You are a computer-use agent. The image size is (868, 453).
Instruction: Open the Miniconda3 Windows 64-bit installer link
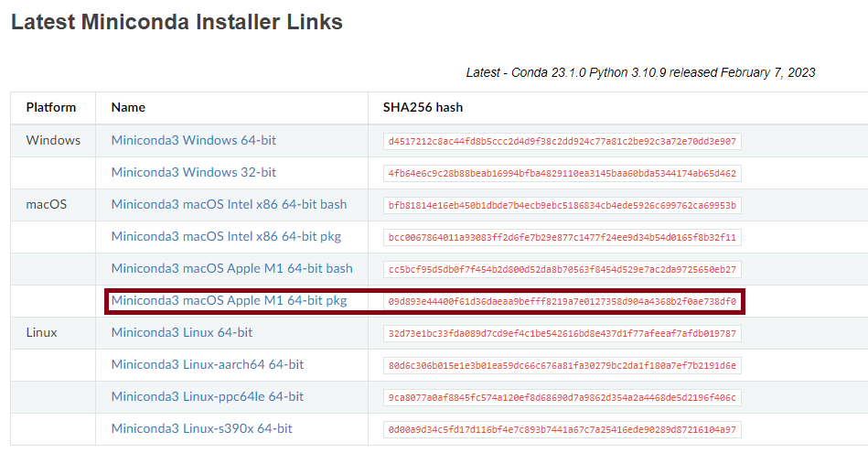tap(193, 140)
